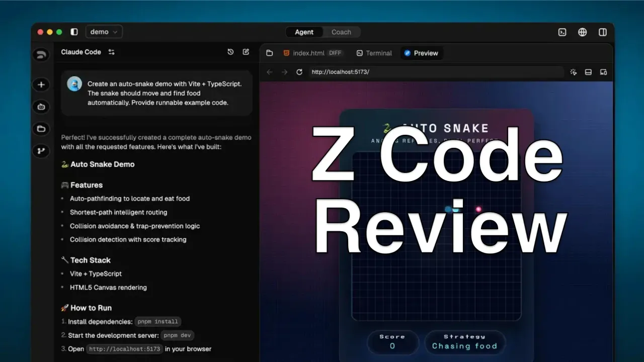Viewport: 644px width, 362px height.
Task: Toggle DIFF view on index.html
Action: tap(335, 52)
